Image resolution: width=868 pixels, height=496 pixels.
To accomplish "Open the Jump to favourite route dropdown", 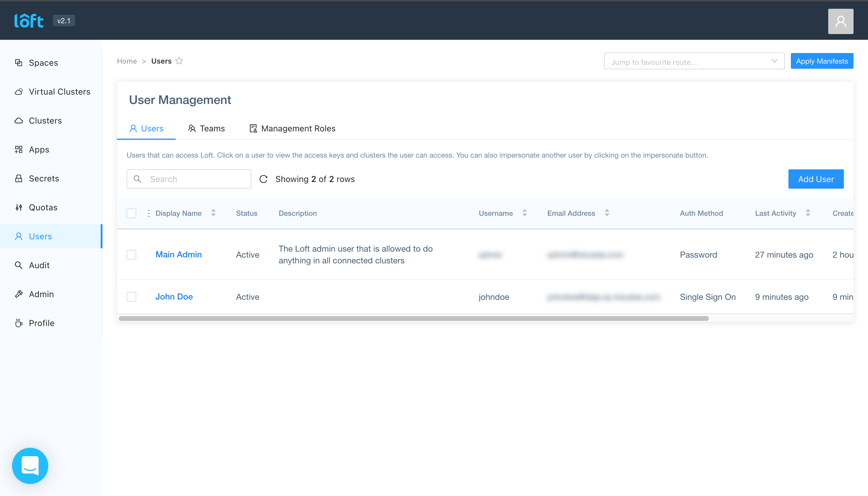I will [694, 61].
